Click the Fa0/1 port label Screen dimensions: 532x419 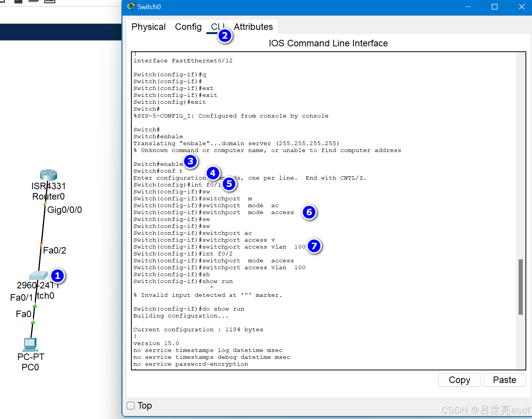(21, 298)
